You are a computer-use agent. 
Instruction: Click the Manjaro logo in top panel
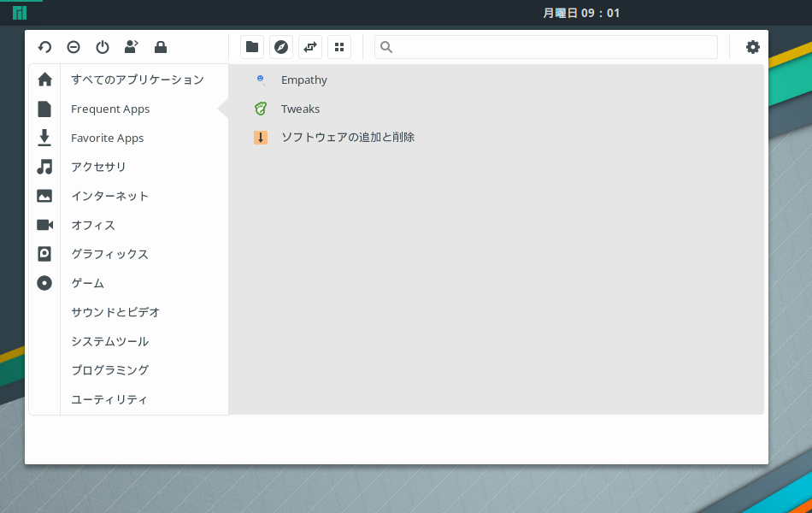coord(20,13)
